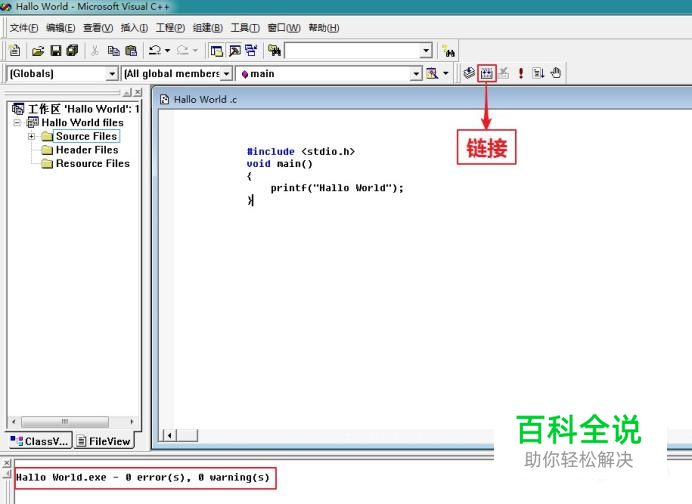Open the 编辑(E) menu

(x=60, y=28)
